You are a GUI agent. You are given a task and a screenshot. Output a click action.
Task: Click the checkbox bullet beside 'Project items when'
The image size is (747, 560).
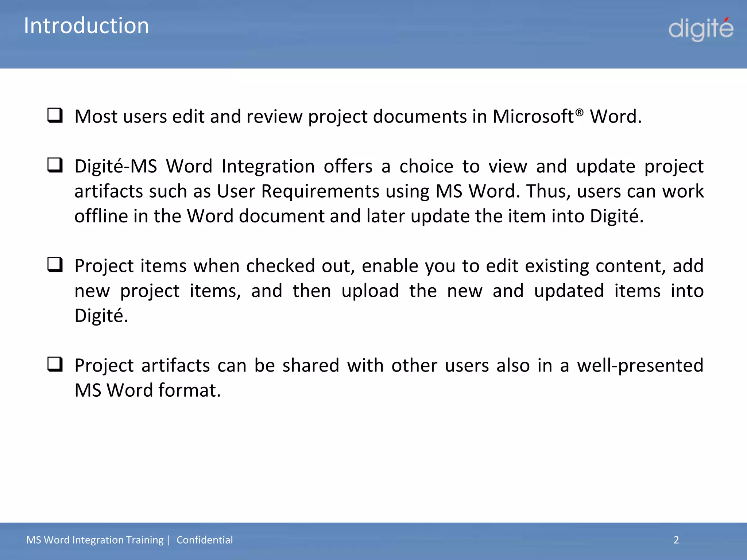55,265
